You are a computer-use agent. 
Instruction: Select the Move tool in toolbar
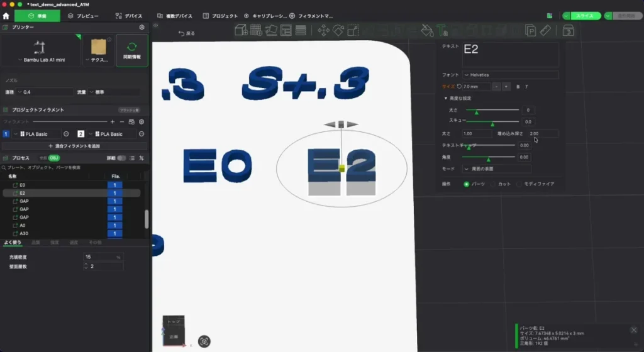pyautogui.click(x=323, y=30)
